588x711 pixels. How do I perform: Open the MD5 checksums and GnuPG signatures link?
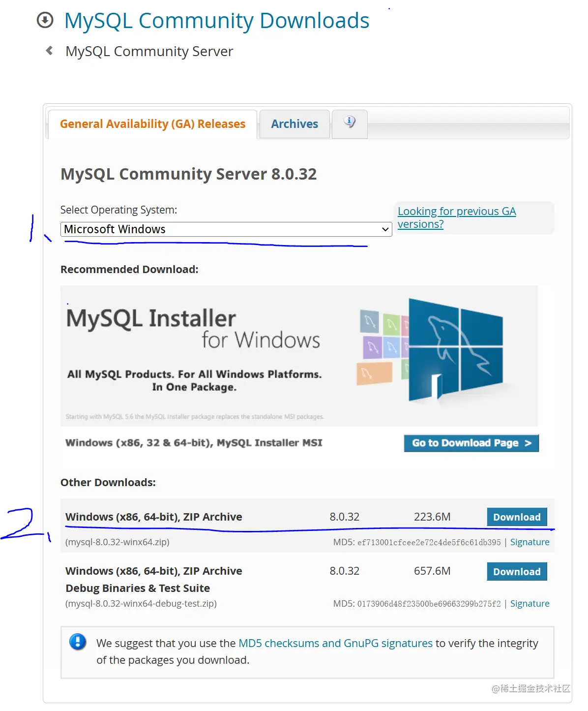coord(335,643)
